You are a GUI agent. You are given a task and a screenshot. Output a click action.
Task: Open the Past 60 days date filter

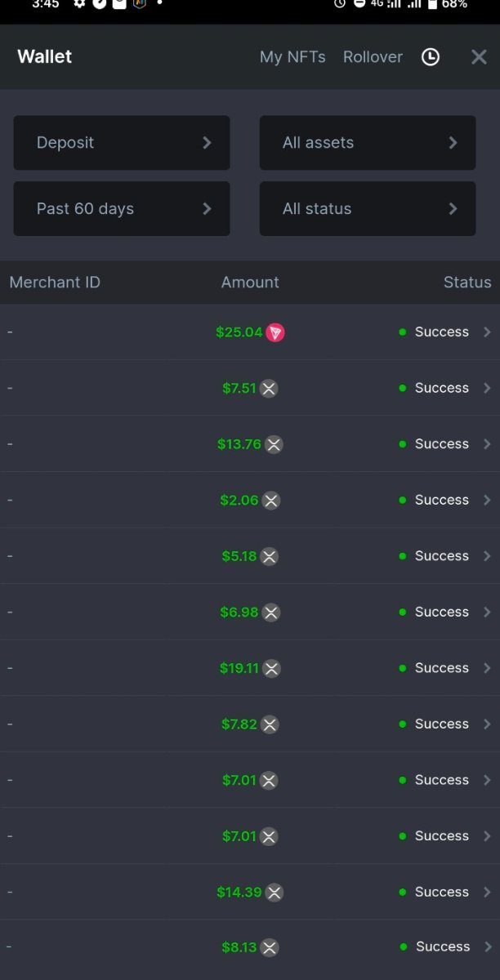pyautogui.click(x=122, y=209)
